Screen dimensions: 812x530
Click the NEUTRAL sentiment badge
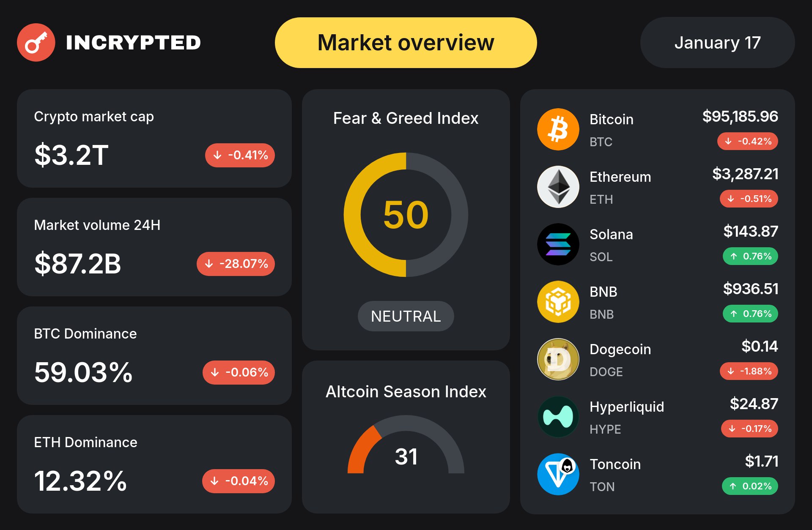[406, 316]
